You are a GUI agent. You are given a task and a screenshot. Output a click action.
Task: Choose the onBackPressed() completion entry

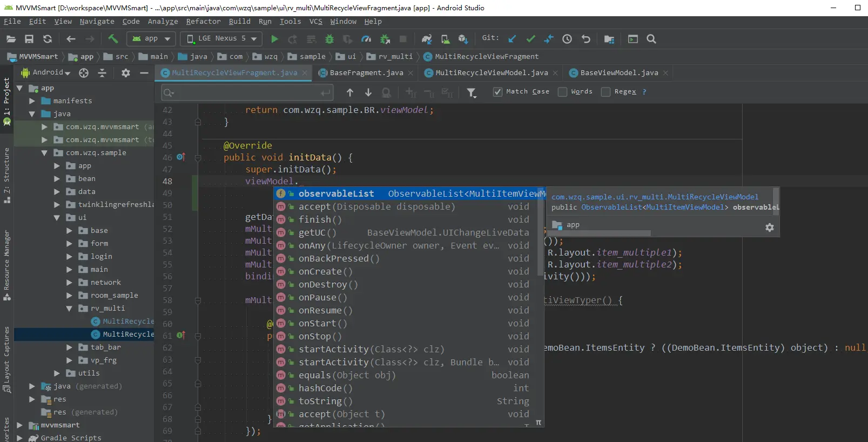pos(339,258)
